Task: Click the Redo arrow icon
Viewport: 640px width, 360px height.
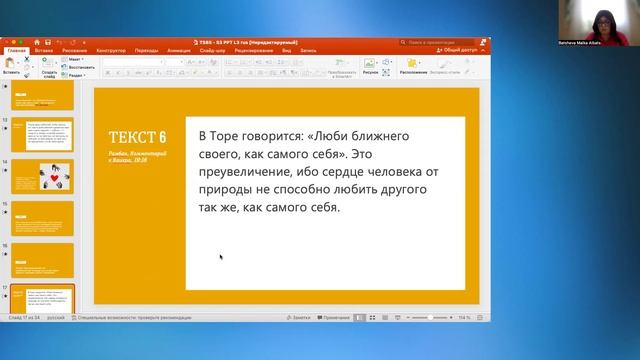Action: click(x=73, y=42)
